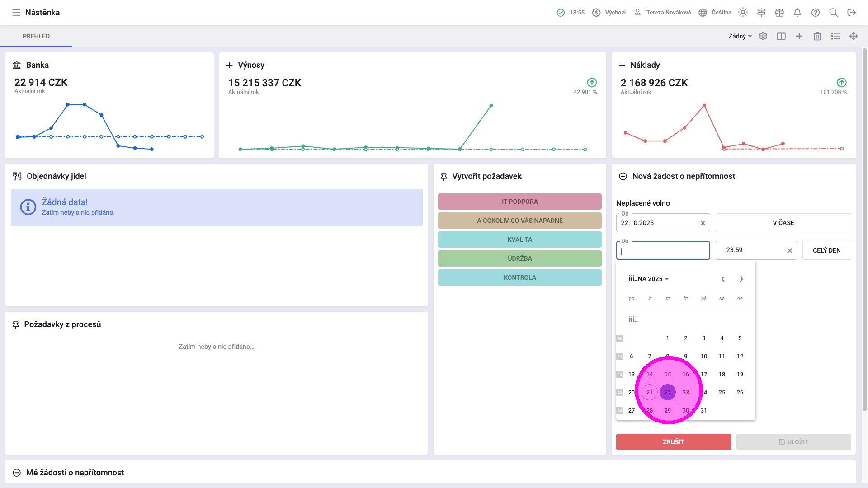Toggle the light/dark theme sun icon
The height and width of the screenshot is (488, 868).
(x=743, y=13)
